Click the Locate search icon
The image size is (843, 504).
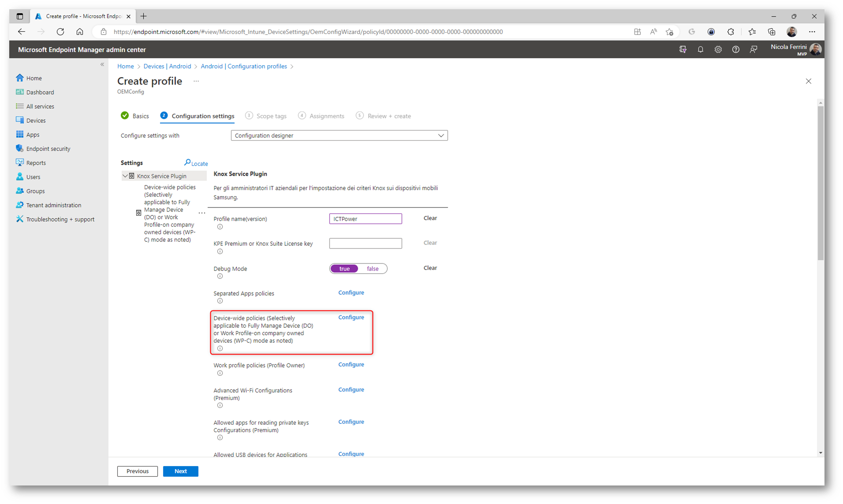pos(196,163)
